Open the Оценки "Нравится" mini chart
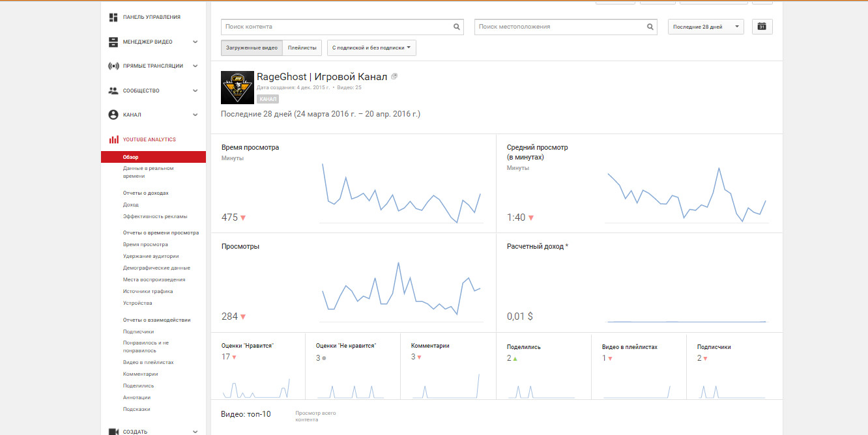 pyautogui.click(x=258, y=366)
